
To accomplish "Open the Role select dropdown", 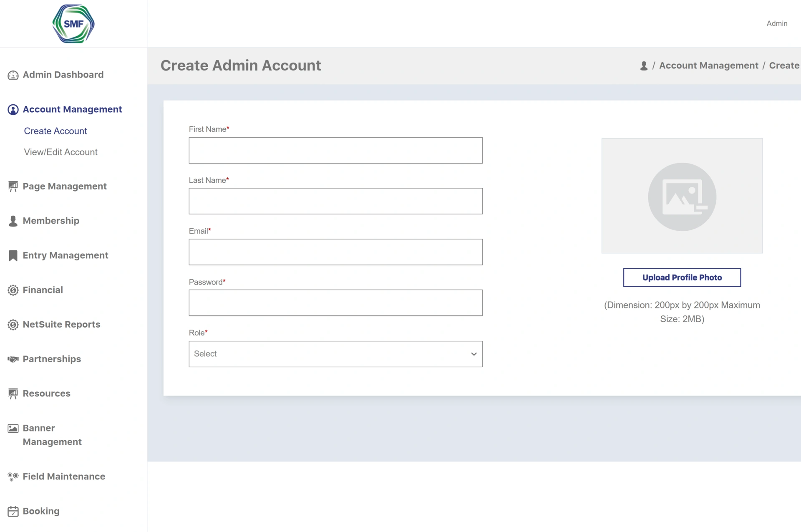I will pyautogui.click(x=335, y=354).
